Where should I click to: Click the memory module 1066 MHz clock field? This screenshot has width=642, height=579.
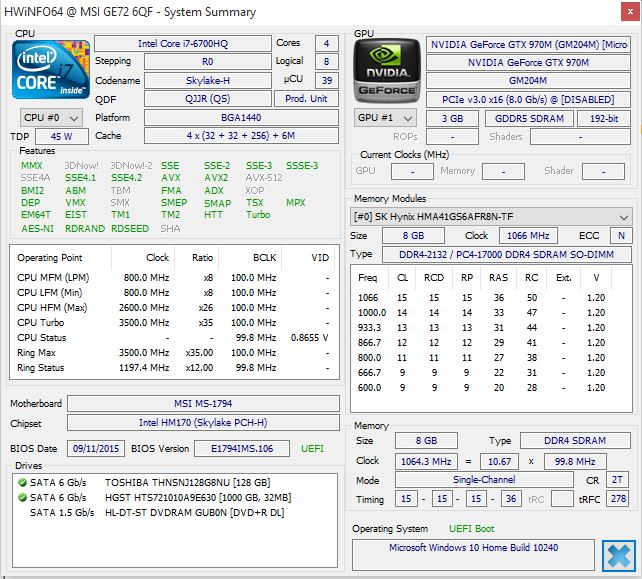click(528, 235)
